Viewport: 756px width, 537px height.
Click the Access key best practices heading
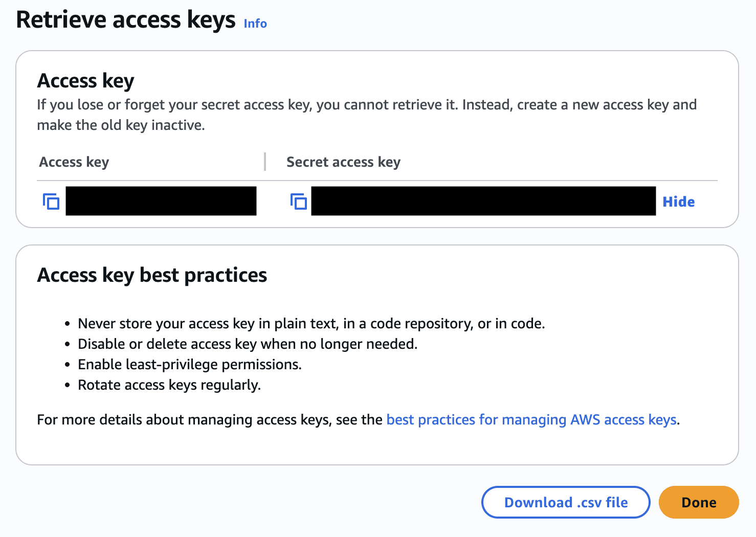pos(152,275)
